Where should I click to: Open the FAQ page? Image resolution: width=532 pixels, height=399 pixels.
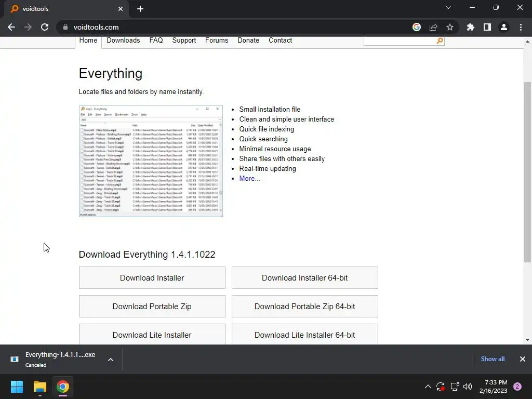(x=156, y=41)
